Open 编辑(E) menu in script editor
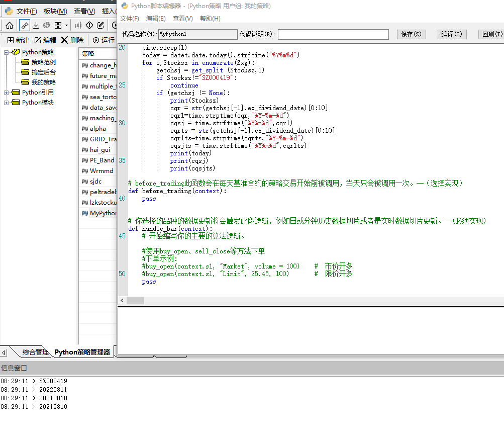The height and width of the screenshot is (444, 504). pos(156,19)
